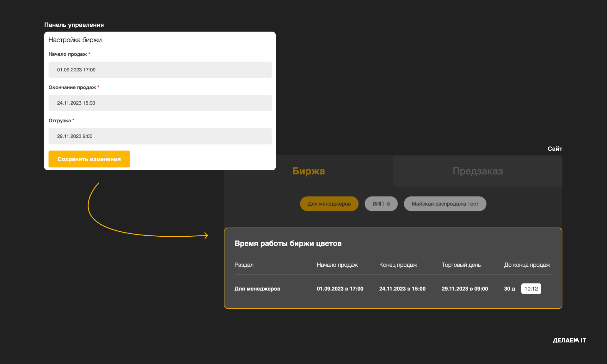The width and height of the screenshot is (607, 364).
Task: Click the Раздел column header
Action: pyautogui.click(x=244, y=265)
